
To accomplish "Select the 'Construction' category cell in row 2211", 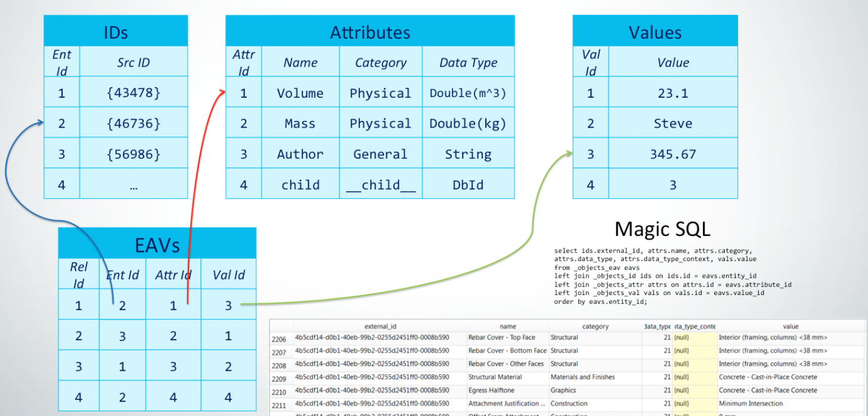I will pyautogui.click(x=596, y=403).
